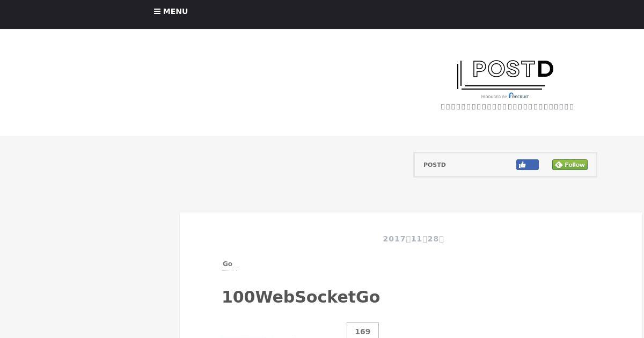Click the Facebook thumbs-up like button

tap(528, 165)
